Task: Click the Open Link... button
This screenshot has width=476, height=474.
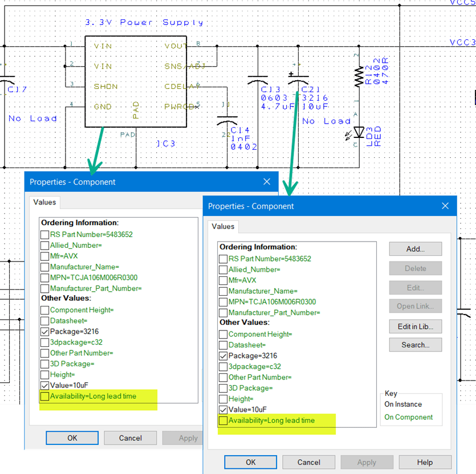Action: (x=415, y=306)
